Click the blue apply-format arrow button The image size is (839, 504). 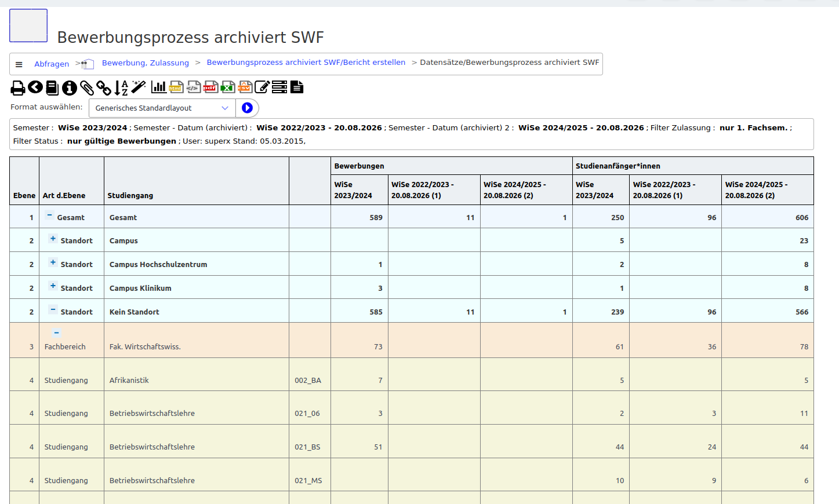coord(247,108)
